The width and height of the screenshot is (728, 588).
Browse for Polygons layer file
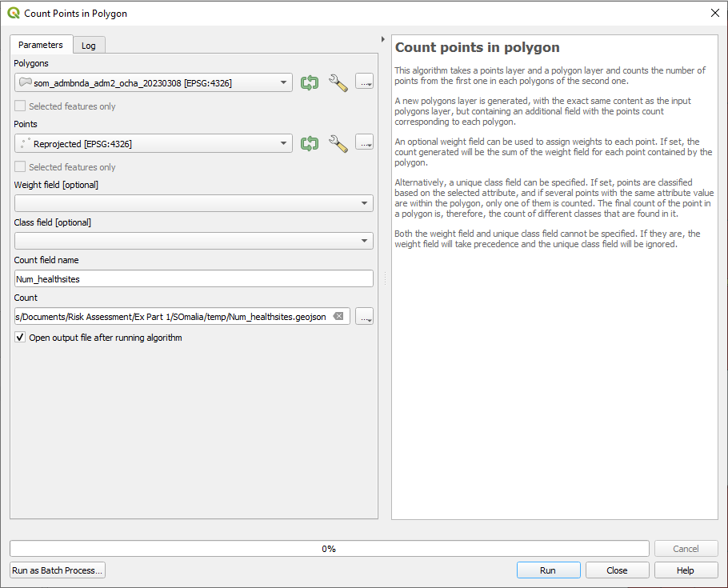[x=364, y=82]
